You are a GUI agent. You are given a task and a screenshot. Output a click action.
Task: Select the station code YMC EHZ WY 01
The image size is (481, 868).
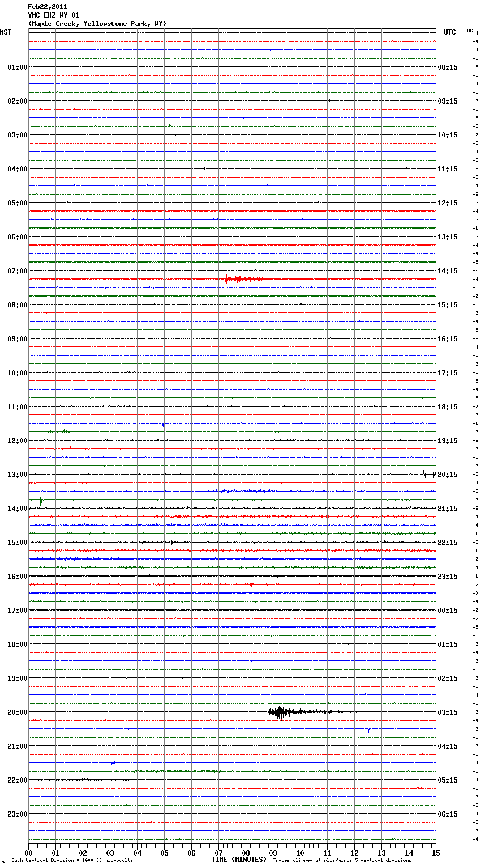[54, 15]
